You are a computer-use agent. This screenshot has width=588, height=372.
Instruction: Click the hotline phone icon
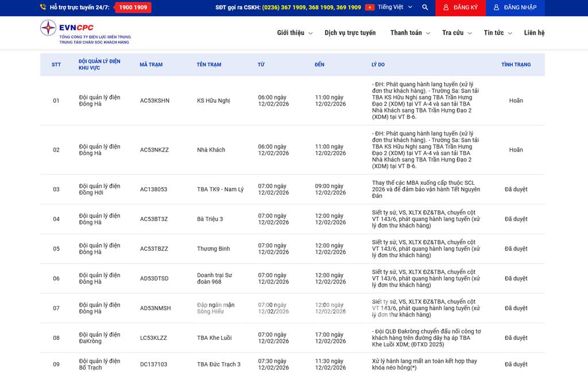click(x=43, y=7)
